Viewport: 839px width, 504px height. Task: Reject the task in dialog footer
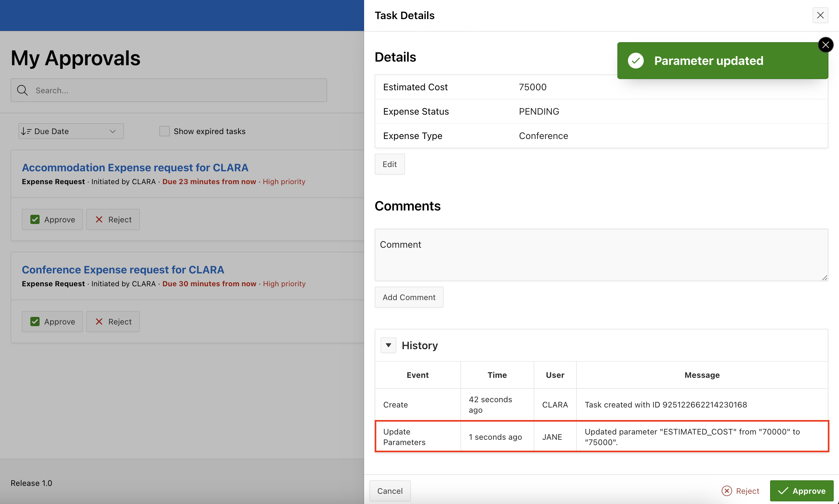pyautogui.click(x=740, y=491)
